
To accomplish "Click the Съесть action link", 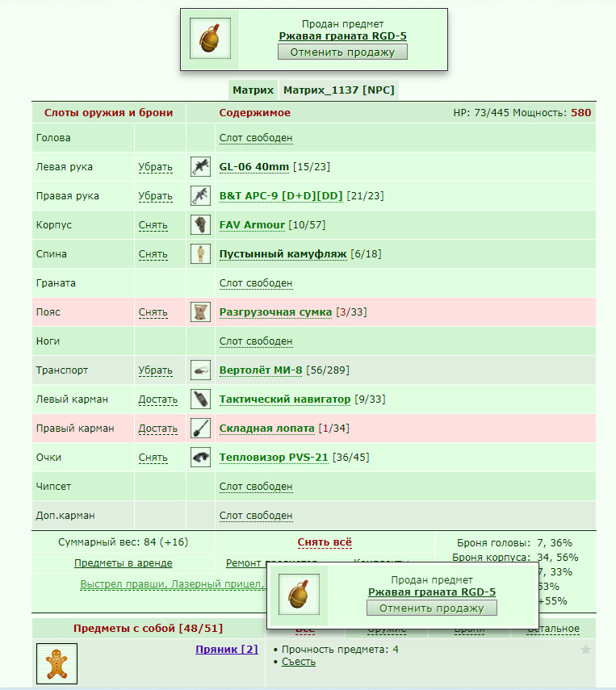I will point(299,662).
